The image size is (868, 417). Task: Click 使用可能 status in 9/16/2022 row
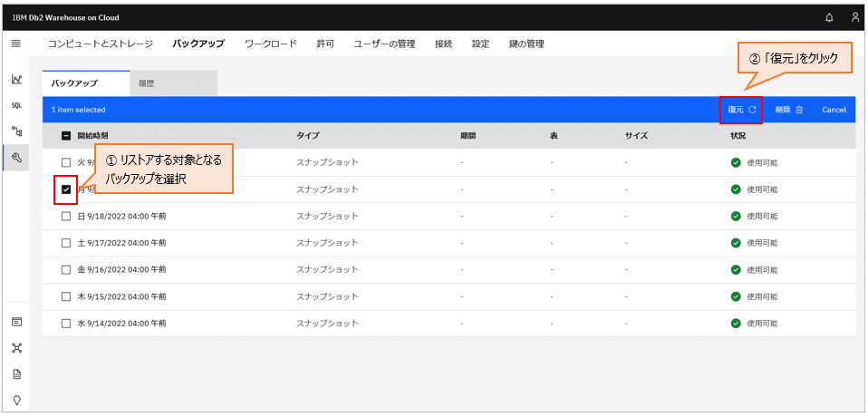(762, 270)
